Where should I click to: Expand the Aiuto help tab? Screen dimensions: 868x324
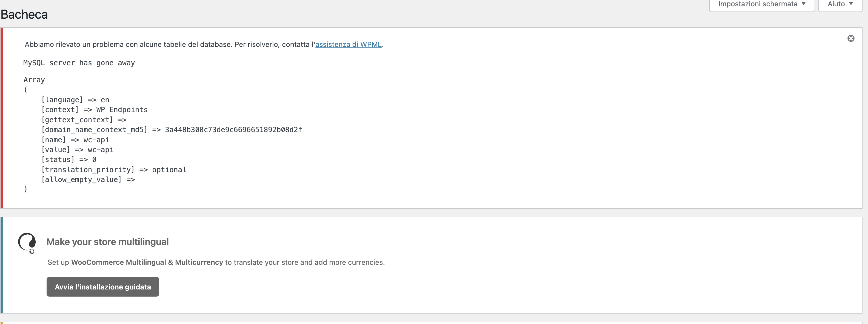click(x=840, y=5)
